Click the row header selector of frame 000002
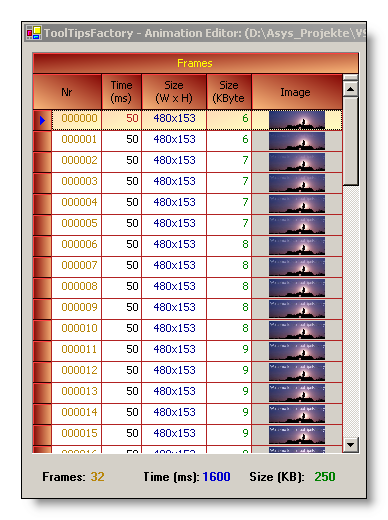This screenshot has width=388, height=520. pyautogui.click(x=42, y=162)
